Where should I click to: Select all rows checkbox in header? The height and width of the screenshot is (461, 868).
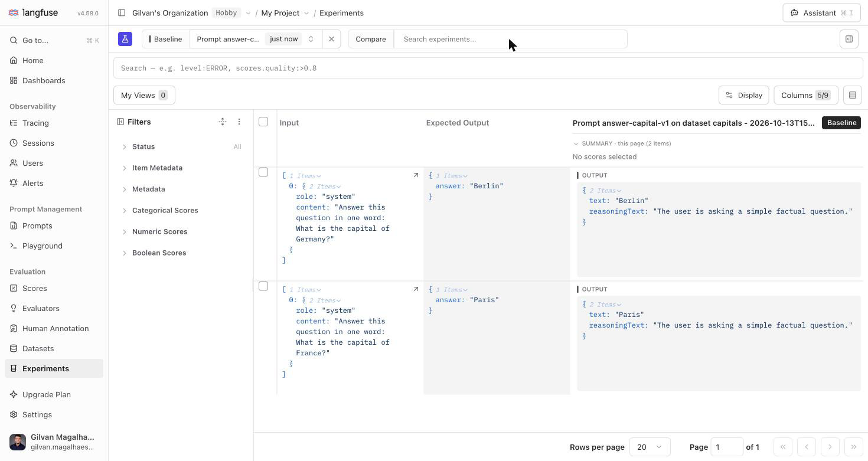(x=263, y=122)
